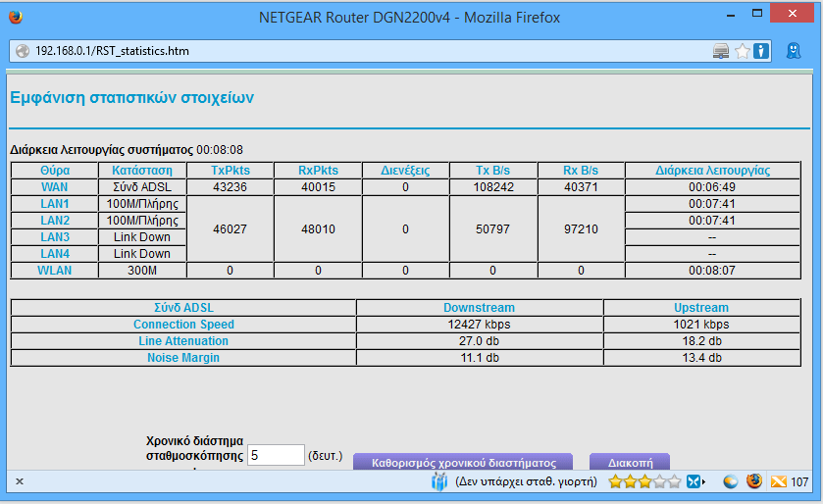Click the TxPkts column header
The image size is (823, 504).
pos(230,171)
